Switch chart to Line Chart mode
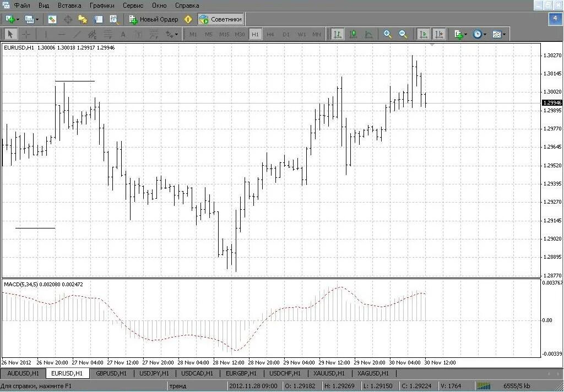Image resolution: width=564 pixels, height=392 pixels. 368,34
